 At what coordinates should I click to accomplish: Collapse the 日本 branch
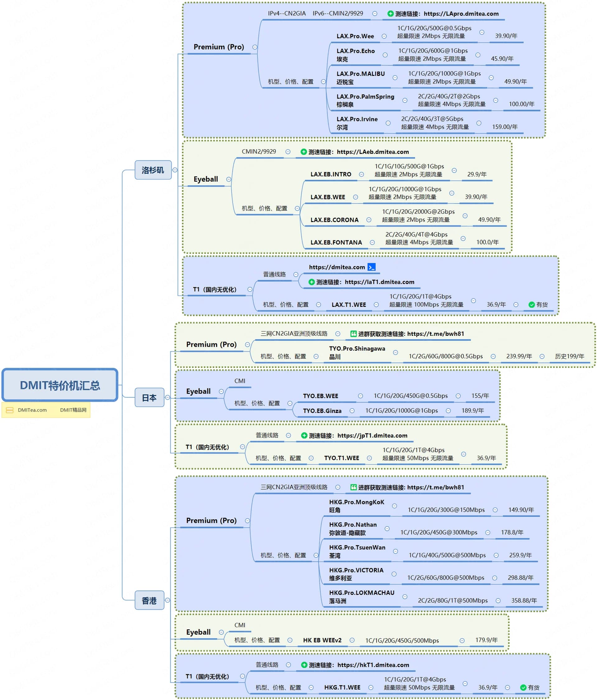[168, 398]
